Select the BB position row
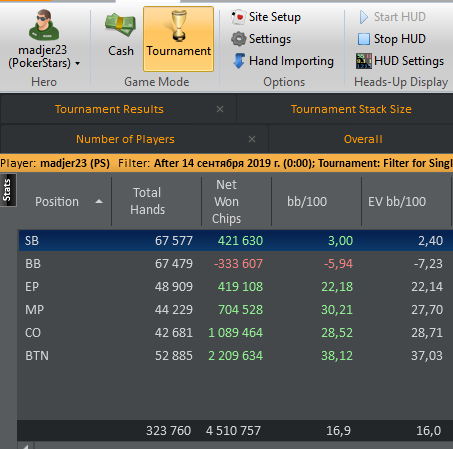The image size is (453, 449). [x=236, y=264]
